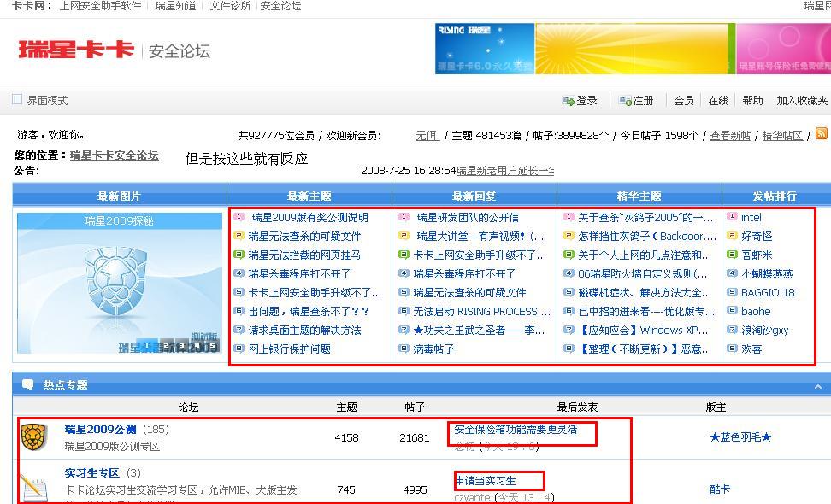Image resolution: width=831 pixels, height=504 pixels.
Task: Toggle the 界面模式 checkbox
Action: (x=17, y=100)
